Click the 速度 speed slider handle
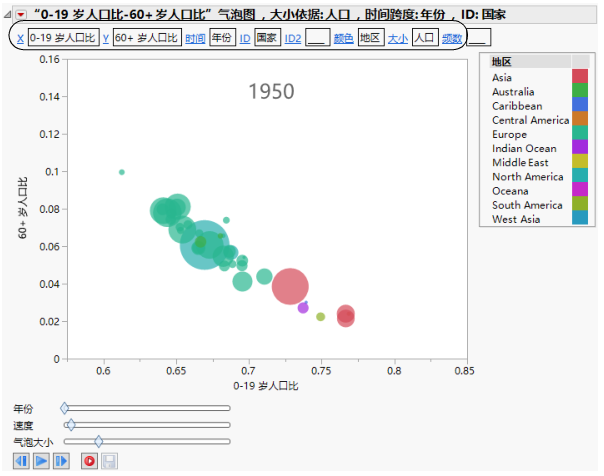Image resolution: width=604 pixels, height=476 pixels. tap(71, 425)
